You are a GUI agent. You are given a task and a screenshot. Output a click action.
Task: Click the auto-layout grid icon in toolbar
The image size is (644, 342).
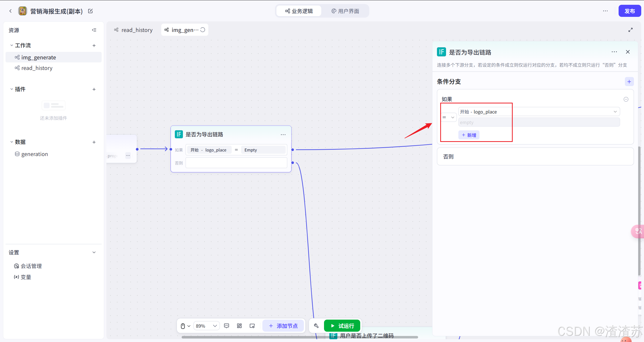pos(239,326)
